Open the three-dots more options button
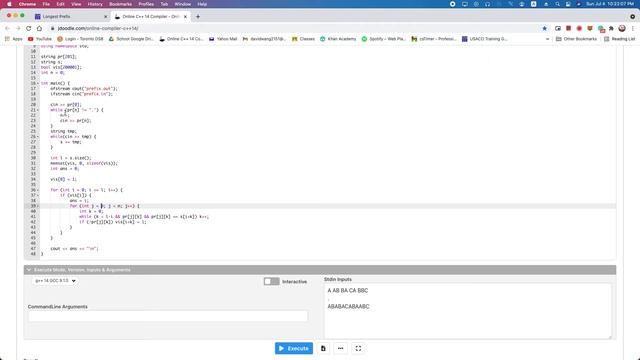 340,348
